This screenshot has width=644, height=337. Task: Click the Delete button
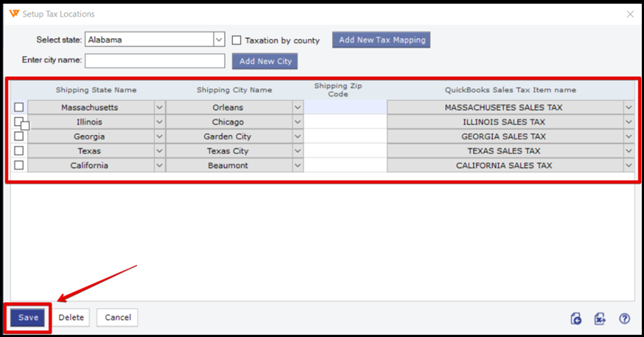71,318
